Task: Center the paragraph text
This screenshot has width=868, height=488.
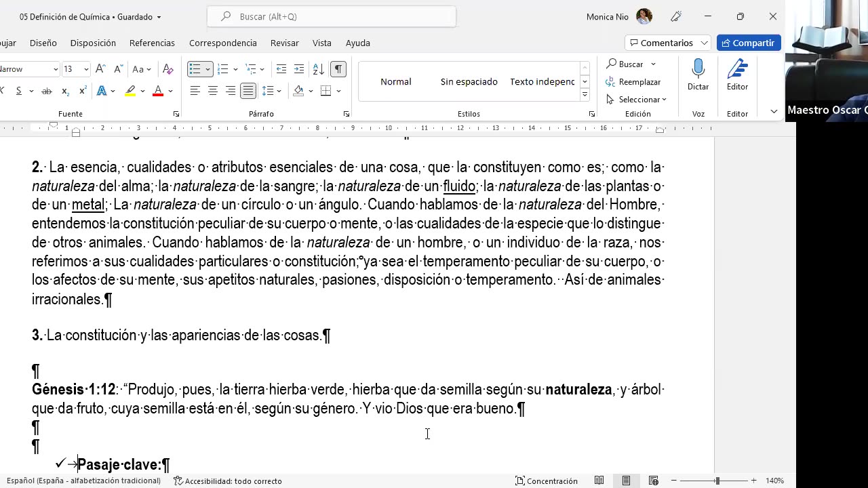Action: (212, 91)
